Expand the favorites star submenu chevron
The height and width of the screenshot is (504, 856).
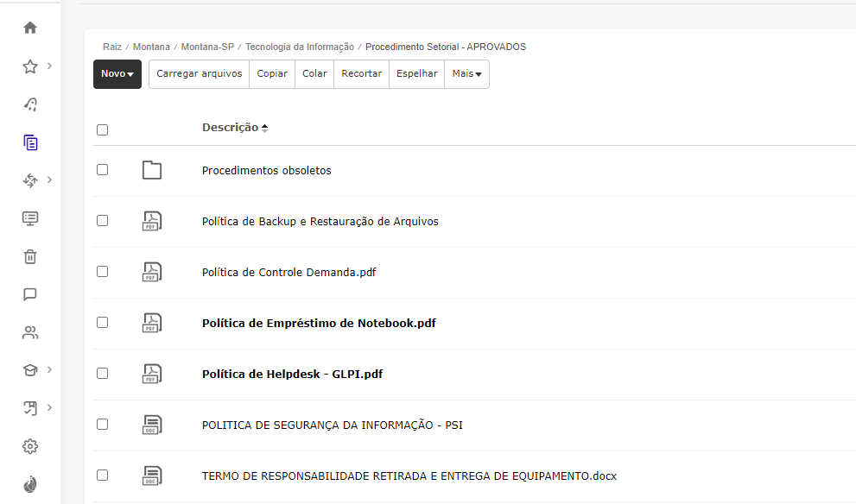point(50,66)
